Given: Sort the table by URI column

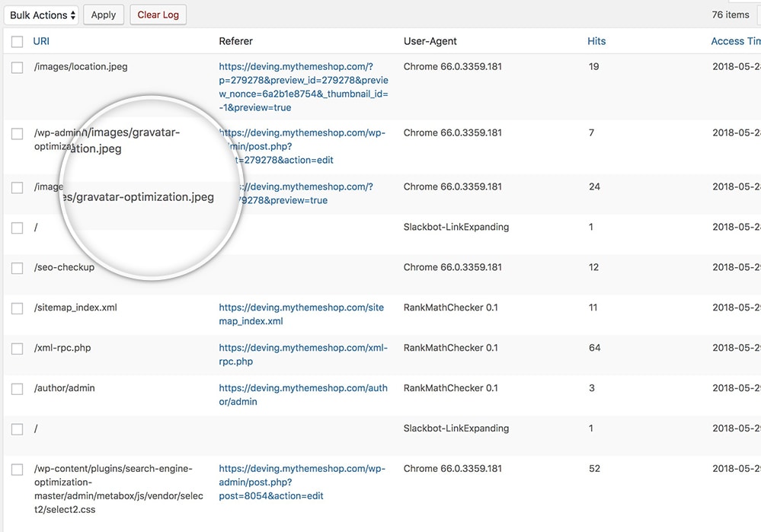Looking at the screenshot, I should point(41,41).
